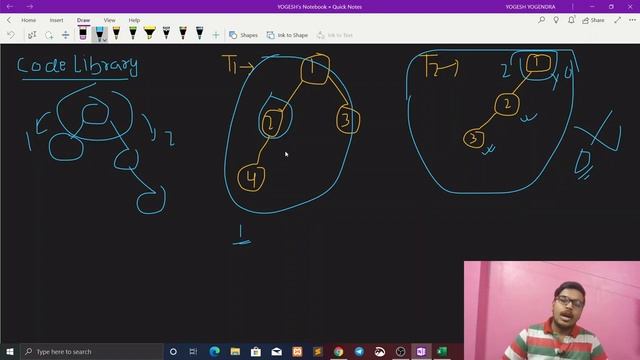Open the View tab

click(x=109, y=20)
